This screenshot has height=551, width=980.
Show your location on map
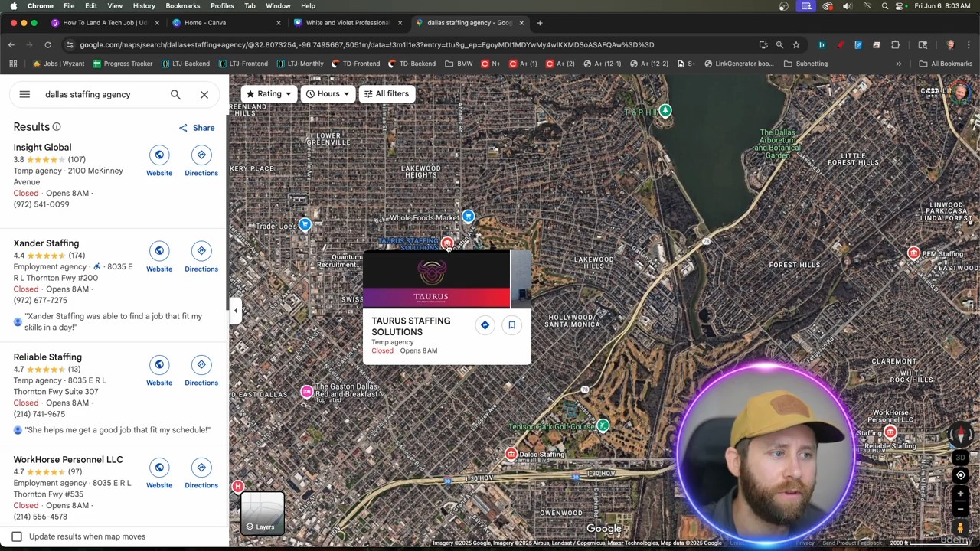tap(960, 475)
